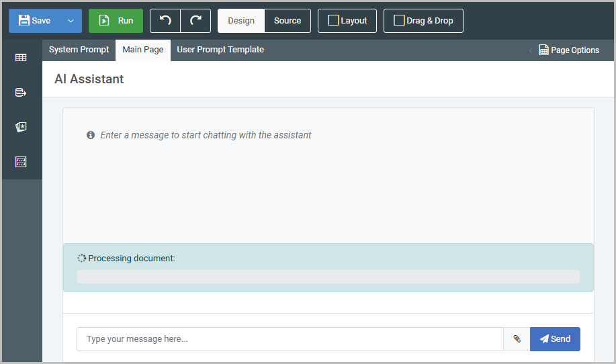Click the green Run button
616x364 pixels.
(x=116, y=21)
